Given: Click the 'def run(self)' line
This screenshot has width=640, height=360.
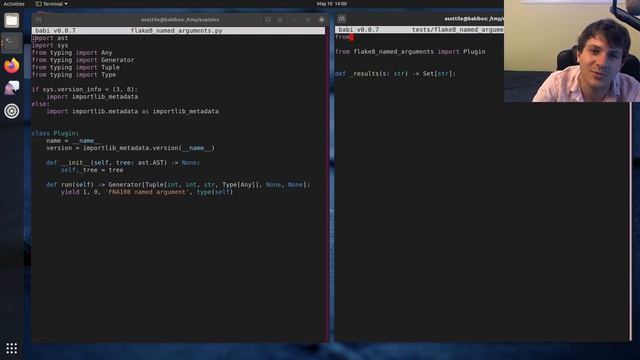Looking at the screenshot, I should pos(178,185).
